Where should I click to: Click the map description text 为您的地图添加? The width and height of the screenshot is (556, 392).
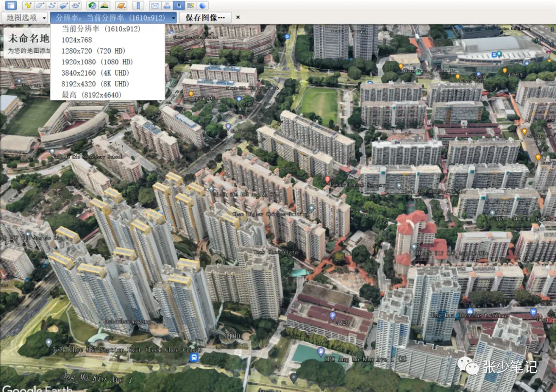(29, 51)
